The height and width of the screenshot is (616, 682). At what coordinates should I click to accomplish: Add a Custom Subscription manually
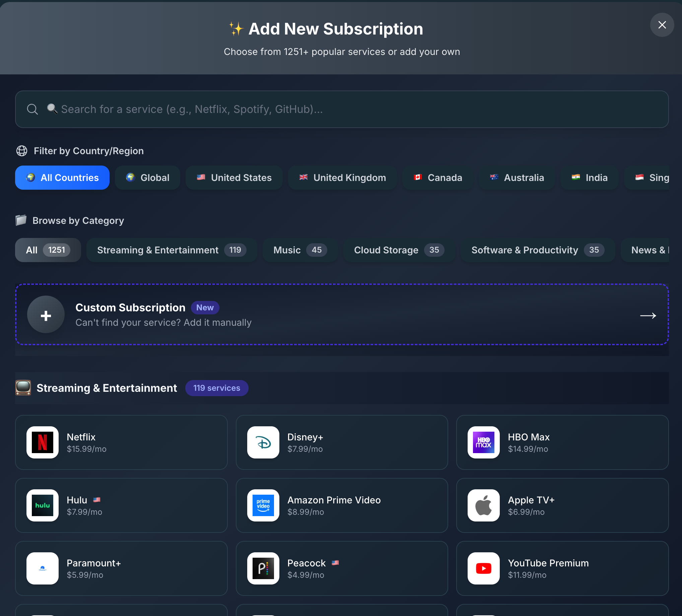pyautogui.click(x=342, y=314)
